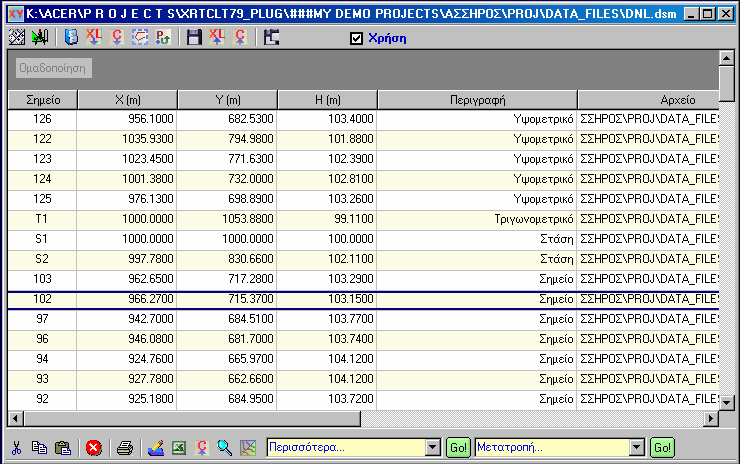Sort by the X (m) column header
Image resolution: width=740 pixels, height=464 pixels.
[128, 100]
